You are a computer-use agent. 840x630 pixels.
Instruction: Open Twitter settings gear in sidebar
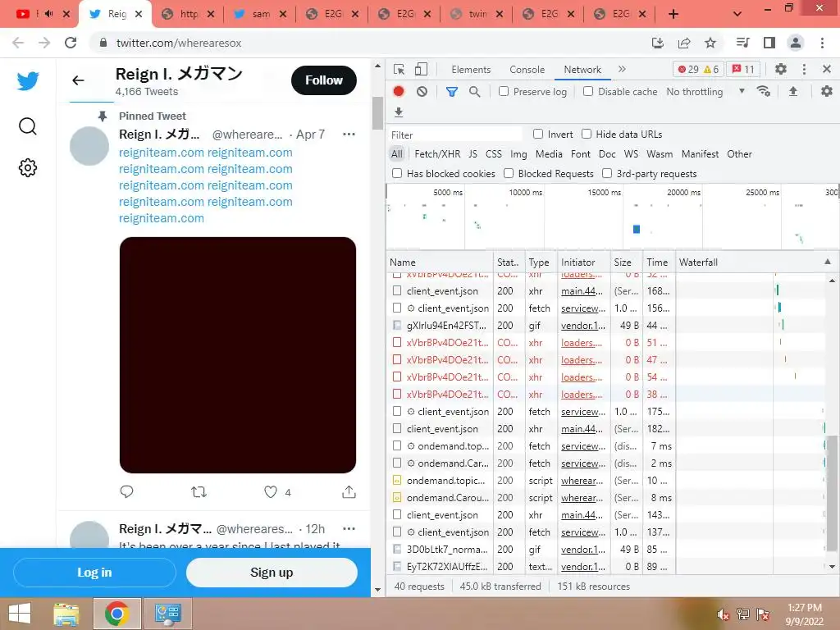[x=28, y=167]
